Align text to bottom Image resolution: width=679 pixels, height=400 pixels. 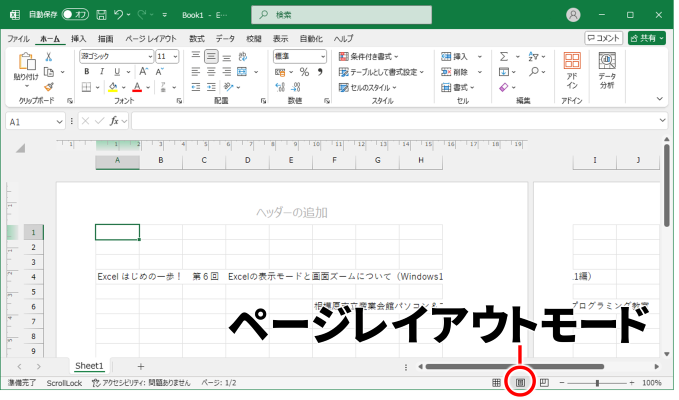226,57
